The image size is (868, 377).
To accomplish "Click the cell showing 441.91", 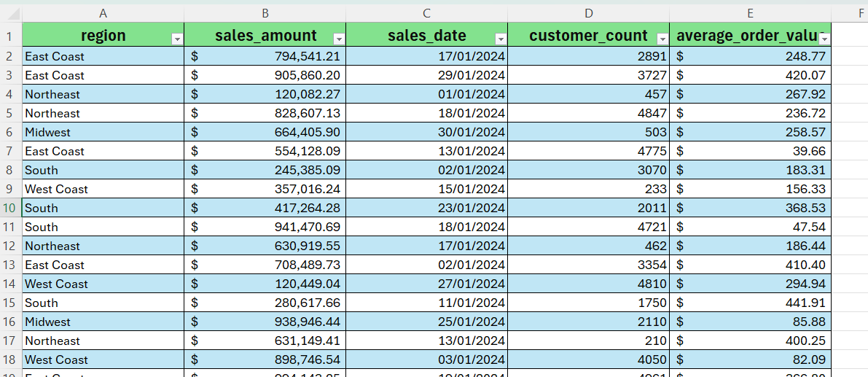I will tap(750, 303).
